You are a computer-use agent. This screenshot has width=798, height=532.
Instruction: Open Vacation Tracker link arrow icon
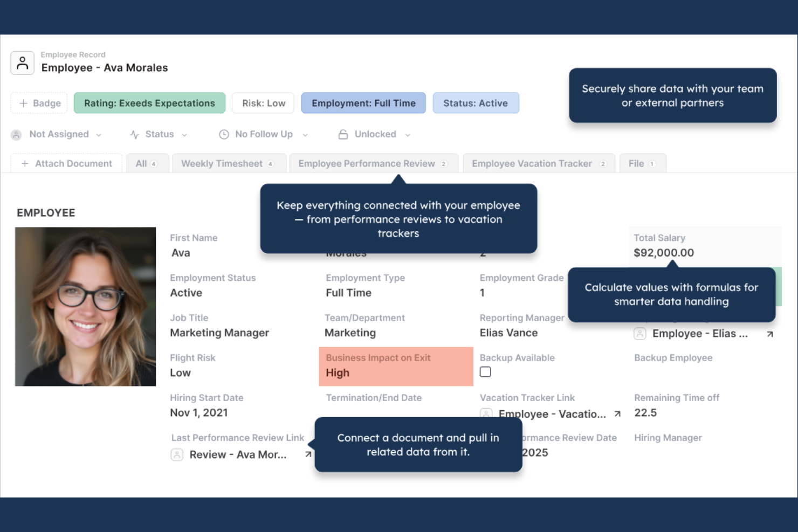tap(617, 414)
